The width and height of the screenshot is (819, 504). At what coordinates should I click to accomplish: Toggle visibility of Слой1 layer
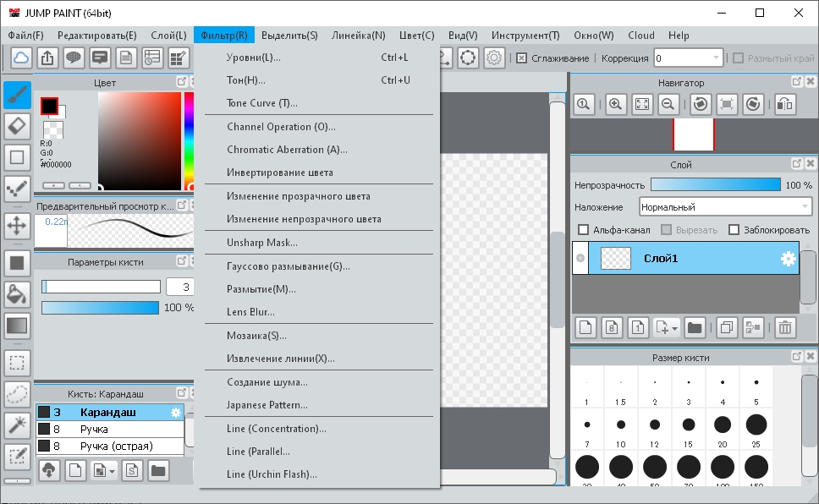(580, 258)
